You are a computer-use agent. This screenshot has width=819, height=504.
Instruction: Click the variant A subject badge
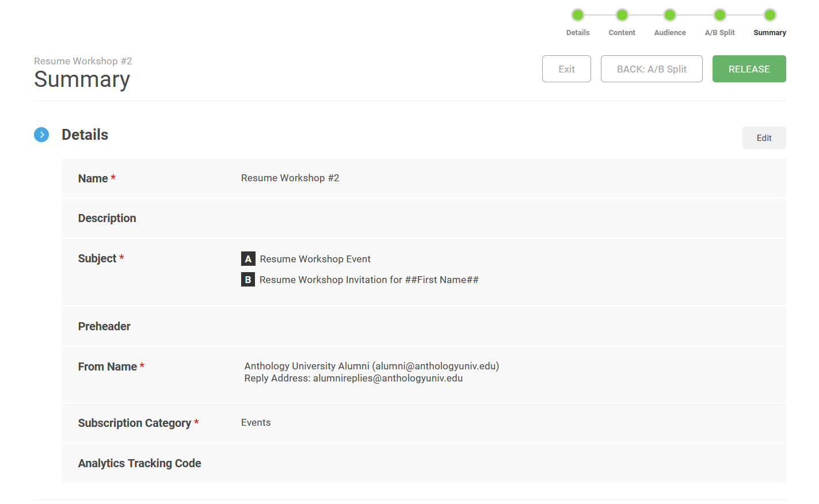tap(248, 259)
